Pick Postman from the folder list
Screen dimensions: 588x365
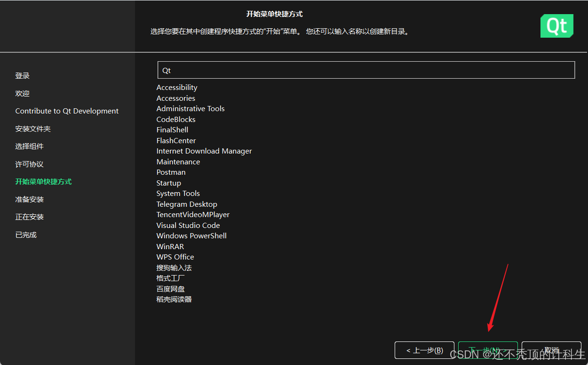(x=171, y=172)
